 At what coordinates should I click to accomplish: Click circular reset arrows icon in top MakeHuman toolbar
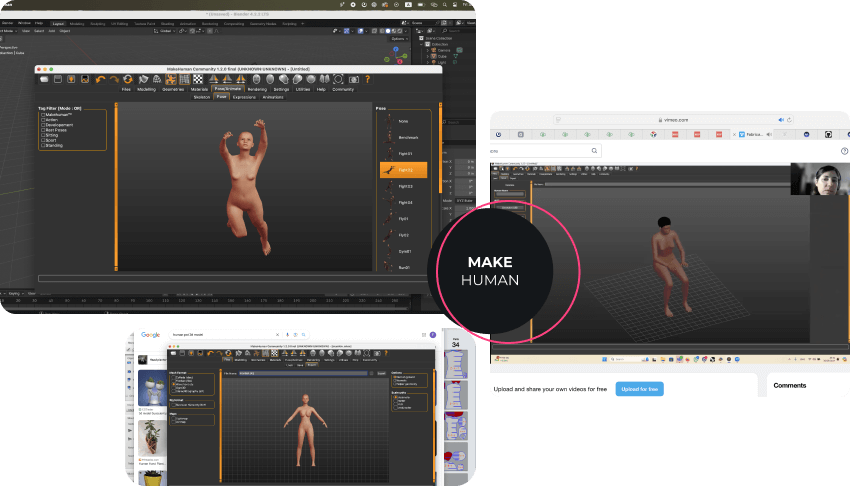click(x=128, y=80)
